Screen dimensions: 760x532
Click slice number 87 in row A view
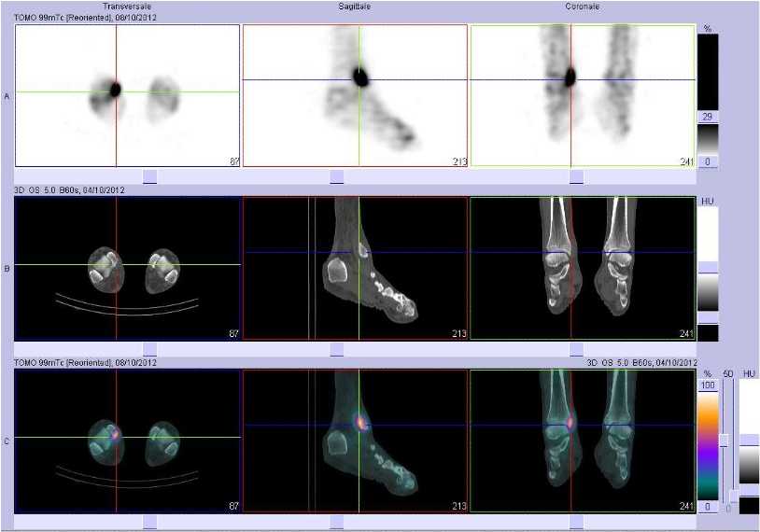[234, 161]
